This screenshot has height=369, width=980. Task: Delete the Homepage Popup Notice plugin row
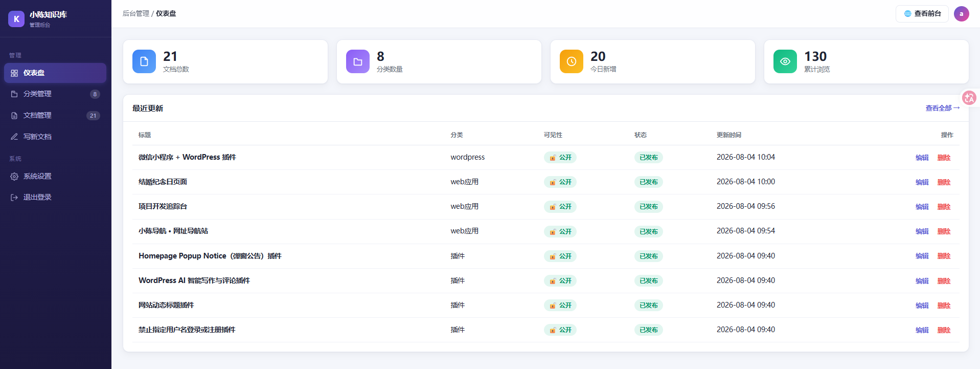point(944,256)
